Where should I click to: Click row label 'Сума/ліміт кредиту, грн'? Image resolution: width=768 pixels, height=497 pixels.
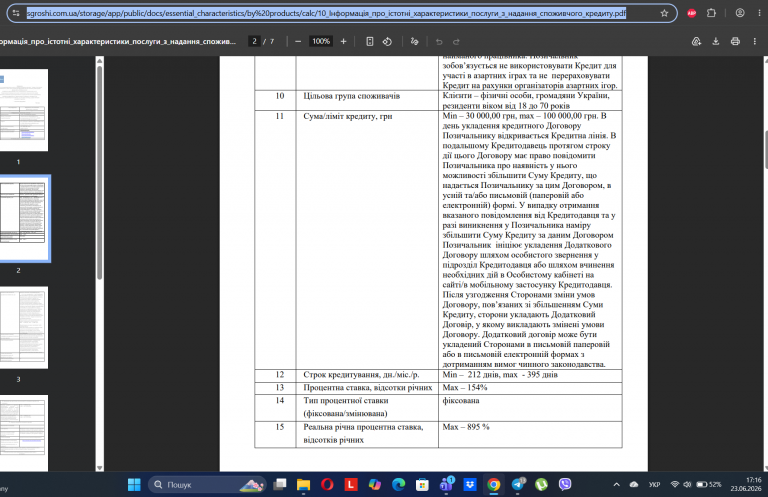point(348,117)
